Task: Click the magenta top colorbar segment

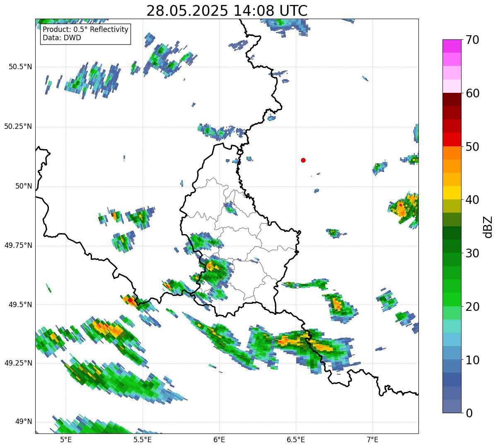Action: 451,46
